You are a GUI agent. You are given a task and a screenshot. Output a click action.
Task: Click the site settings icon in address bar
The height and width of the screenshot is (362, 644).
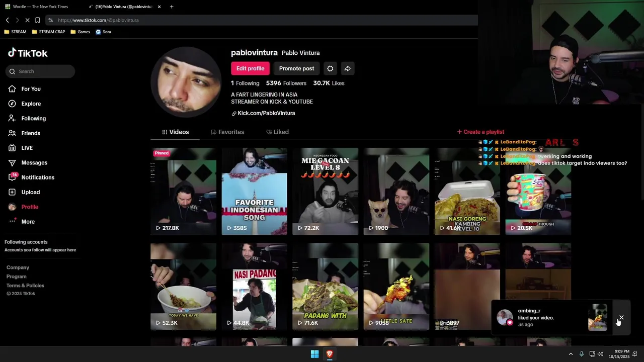50,20
